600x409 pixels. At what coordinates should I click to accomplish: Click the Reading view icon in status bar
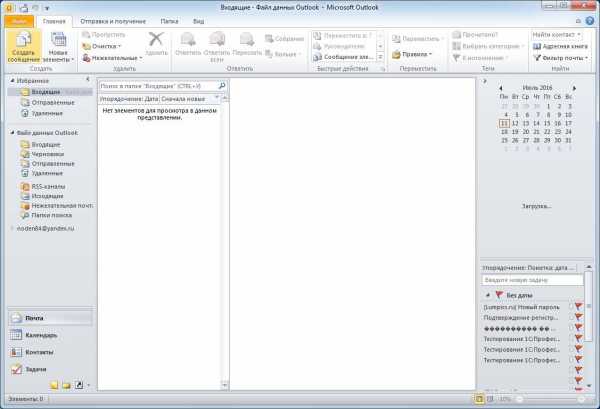(x=490, y=399)
